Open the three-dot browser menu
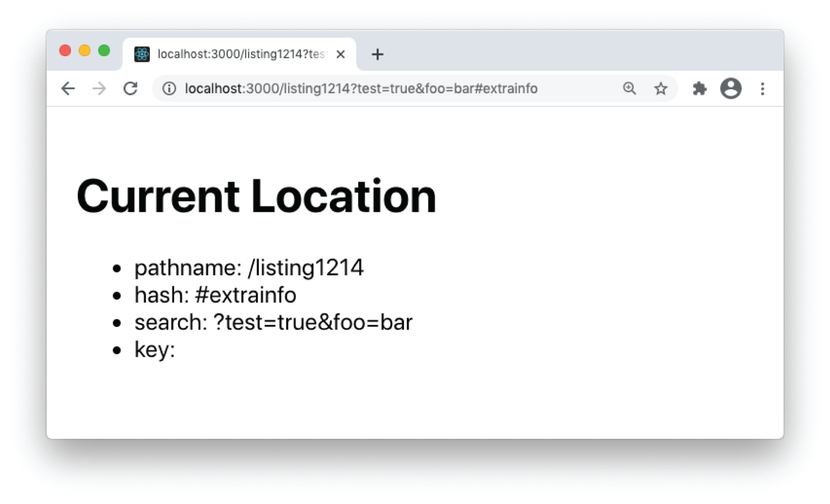The height and width of the screenshot is (504, 830). coord(763,88)
